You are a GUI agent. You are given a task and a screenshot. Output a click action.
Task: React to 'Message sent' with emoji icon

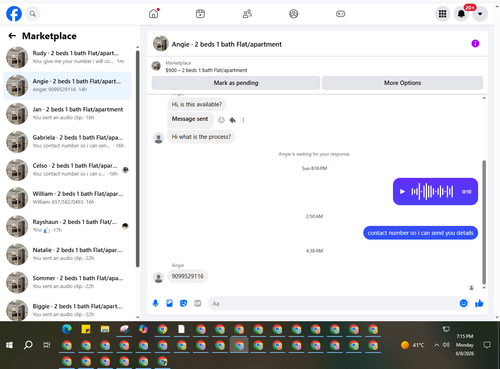pyautogui.click(x=221, y=120)
